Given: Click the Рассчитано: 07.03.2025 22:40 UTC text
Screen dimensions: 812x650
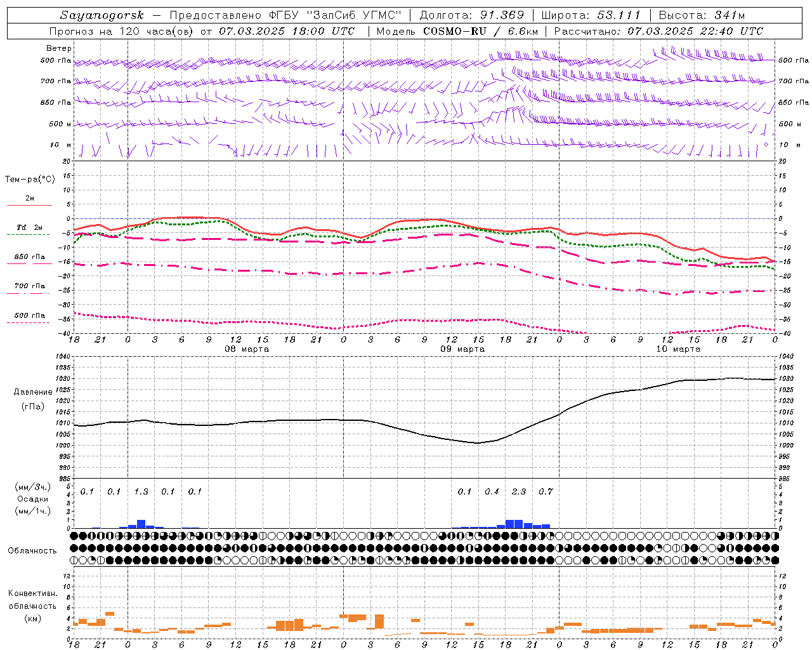Looking at the screenshot, I should tap(658, 31).
